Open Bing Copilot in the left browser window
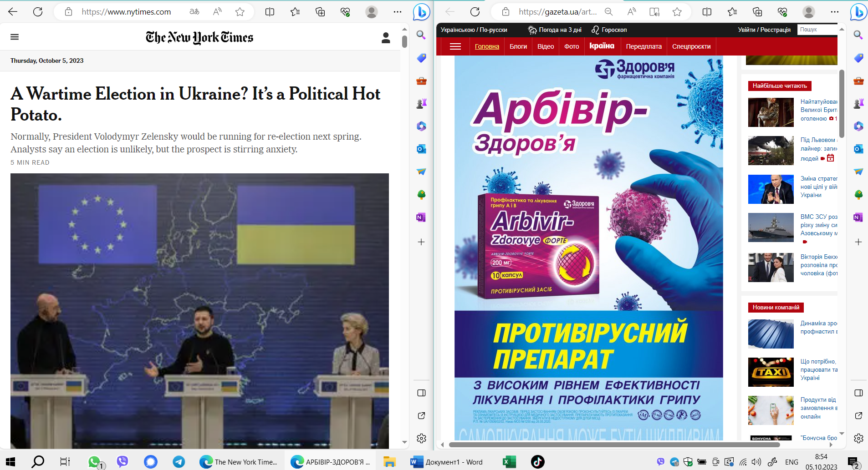The height and width of the screenshot is (470, 868). [421, 12]
